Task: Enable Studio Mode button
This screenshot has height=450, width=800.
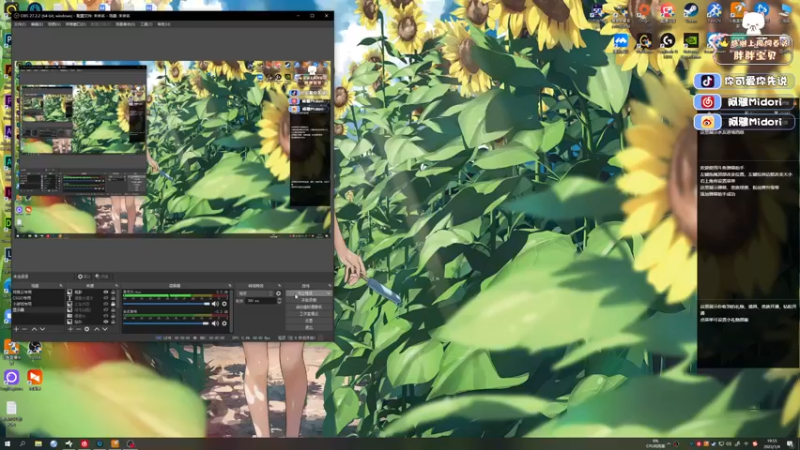Action: 309,314
